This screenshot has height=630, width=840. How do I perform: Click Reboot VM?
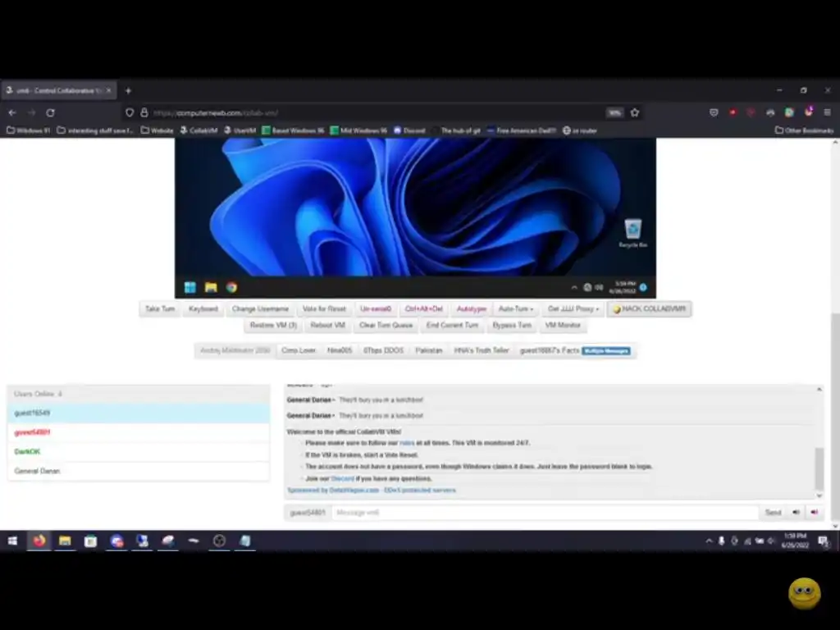[327, 325]
